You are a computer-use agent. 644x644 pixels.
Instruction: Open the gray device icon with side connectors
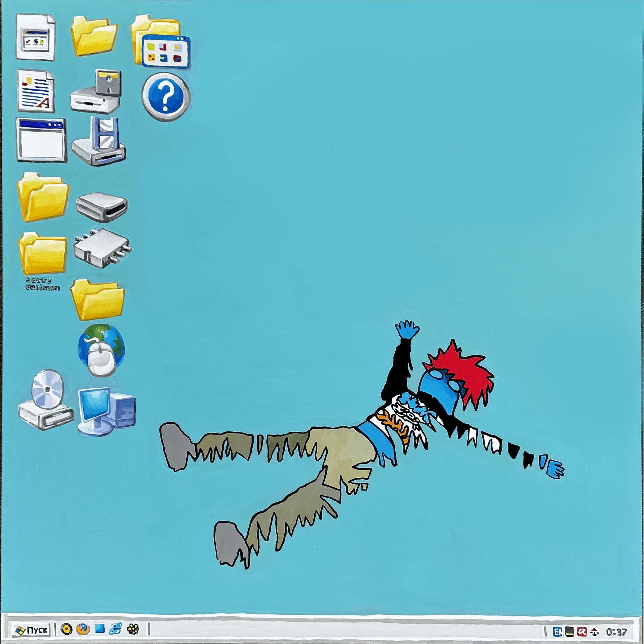tap(102, 249)
